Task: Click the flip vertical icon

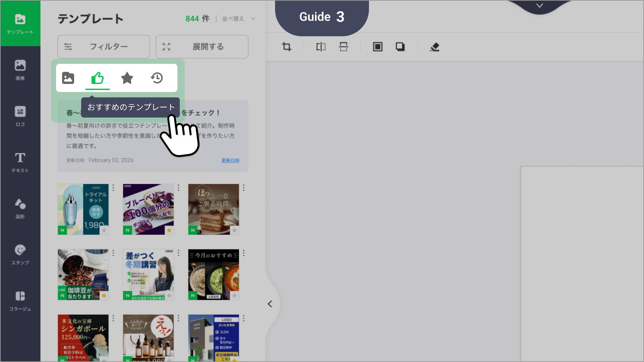Action: coord(343,47)
